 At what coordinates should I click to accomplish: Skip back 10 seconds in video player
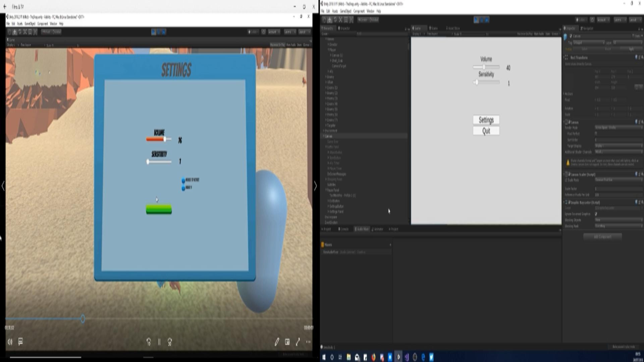[149, 342]
